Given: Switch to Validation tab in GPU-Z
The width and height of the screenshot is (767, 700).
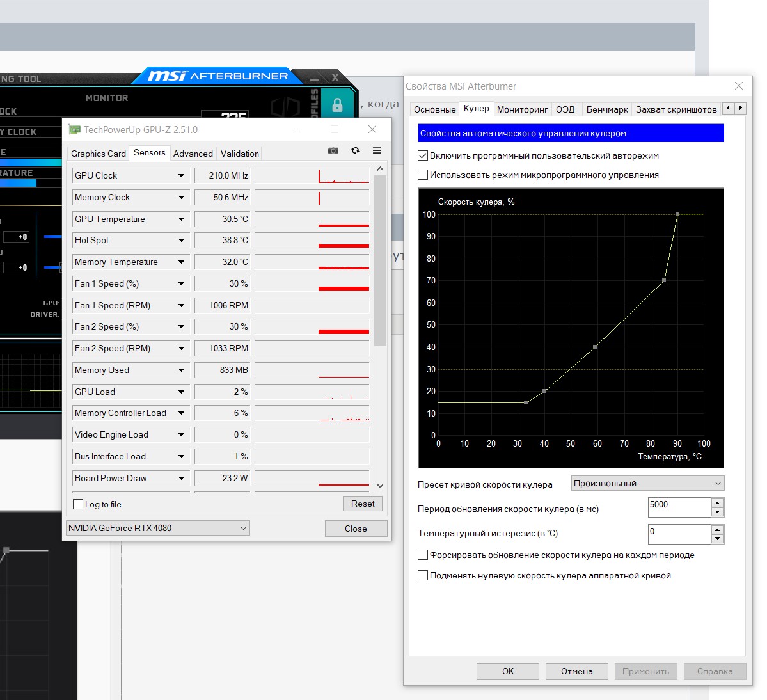Looking at the screenshot, I should [240, 154].
